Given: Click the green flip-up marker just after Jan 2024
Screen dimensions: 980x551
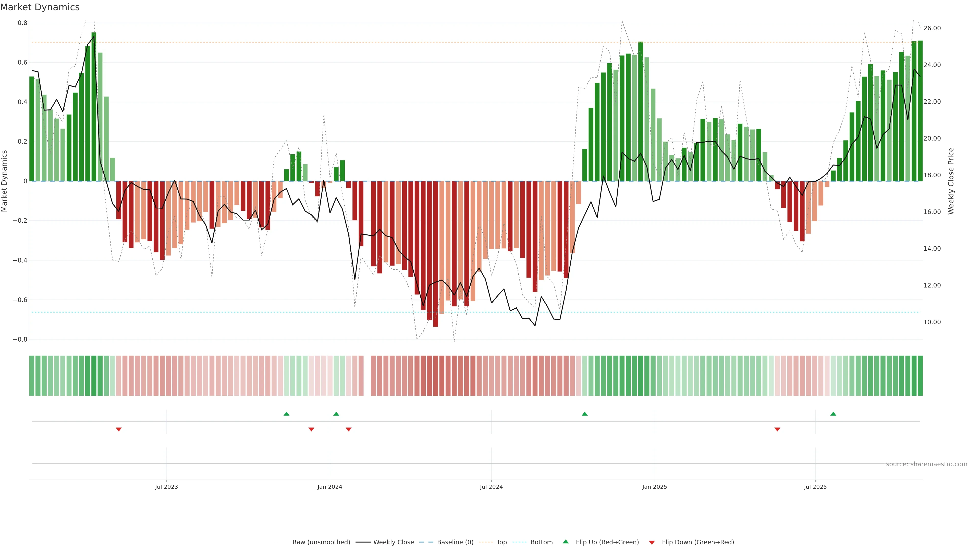Looking at the screenshot, I should [336, 414].
